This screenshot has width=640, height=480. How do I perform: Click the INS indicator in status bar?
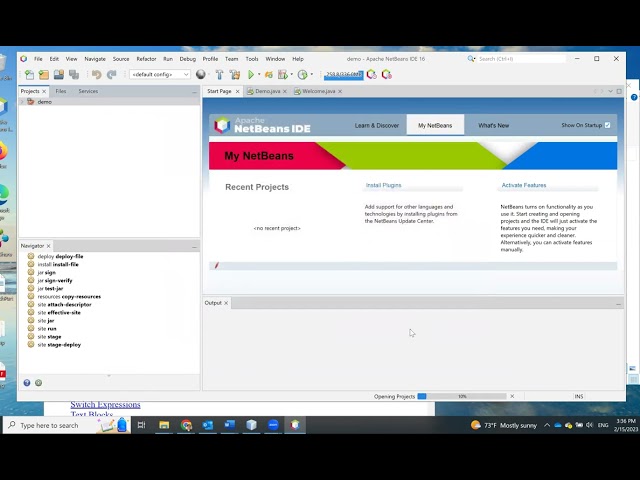click(x=579, y=396)
